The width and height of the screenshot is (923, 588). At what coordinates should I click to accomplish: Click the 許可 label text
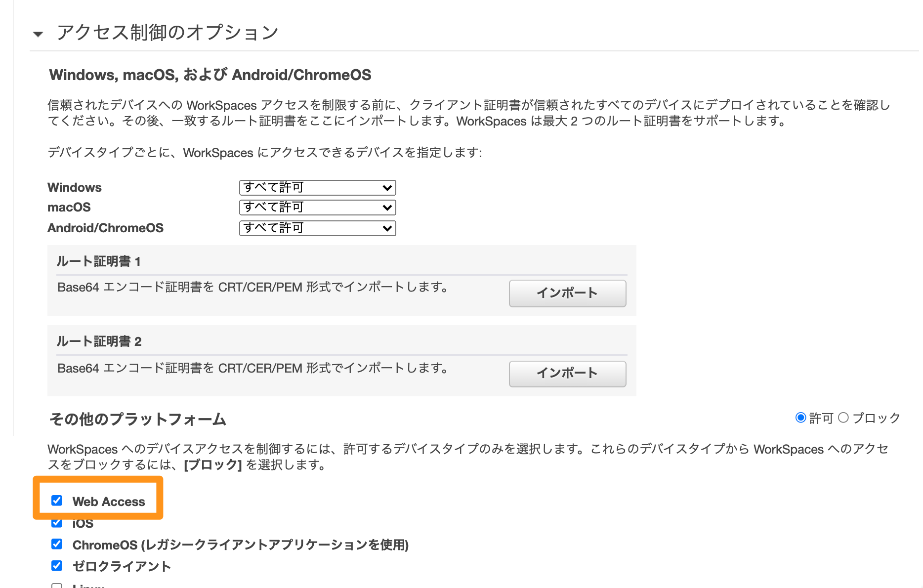tap(821, 419)
